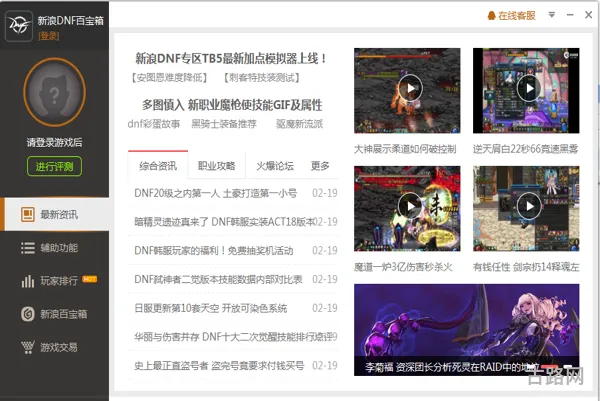Open article 日服更新第10套天空 开放可染色系统
Screen dimensions: 600x401
[210, 308]
